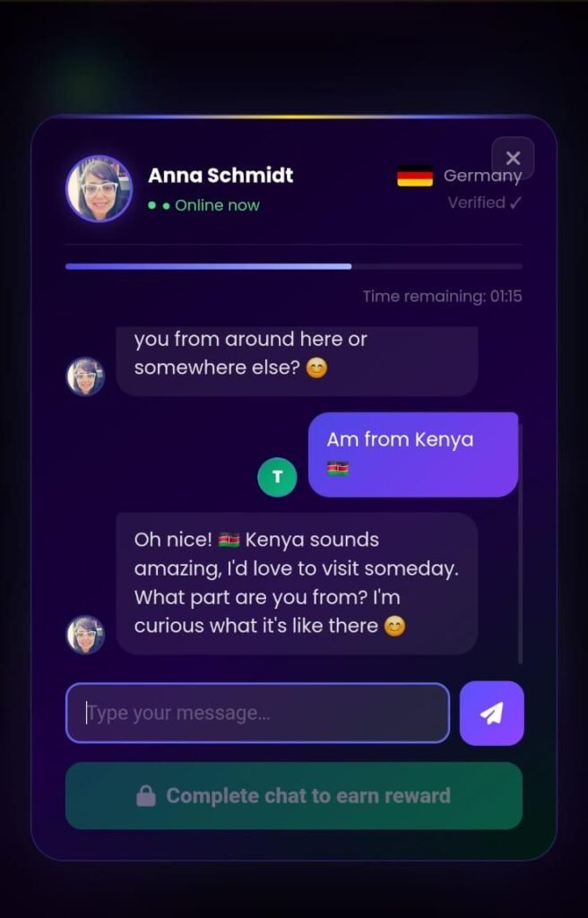The width and height of the screenshot is (588, 918).
Task: Click the chat time progress bar
Action: 294,266
